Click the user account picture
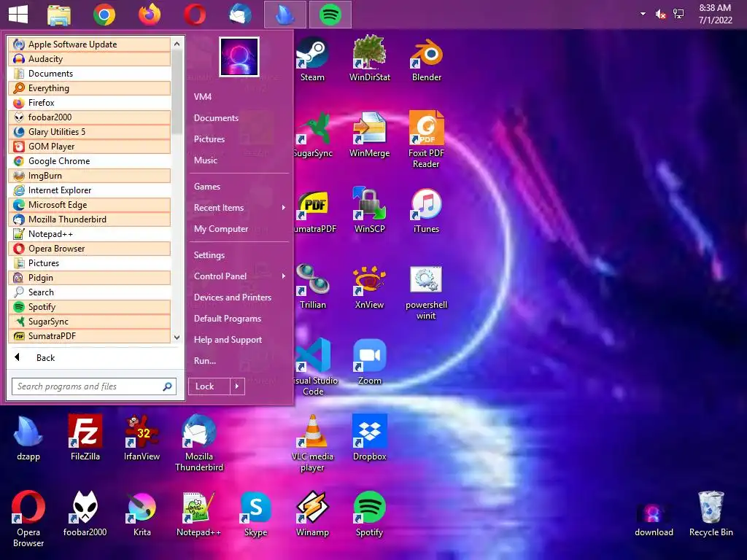Viewport: 747px width, 560px height. pos(239,57)
